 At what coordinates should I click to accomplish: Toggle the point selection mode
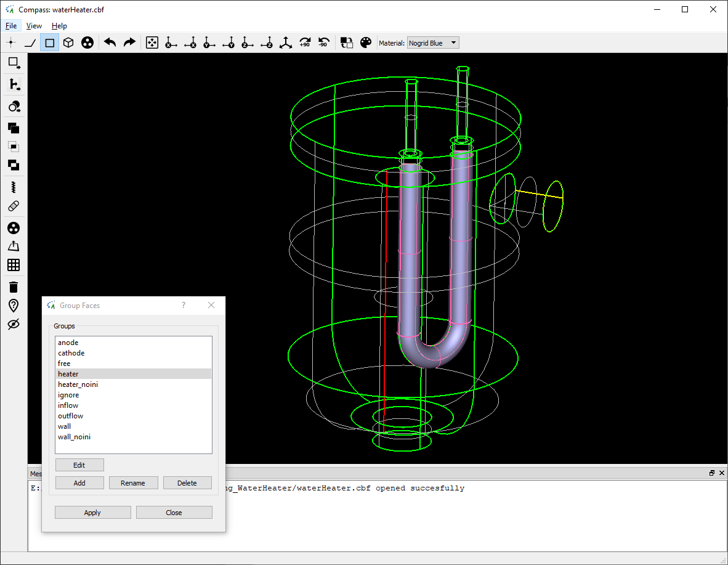click(11, 43)
